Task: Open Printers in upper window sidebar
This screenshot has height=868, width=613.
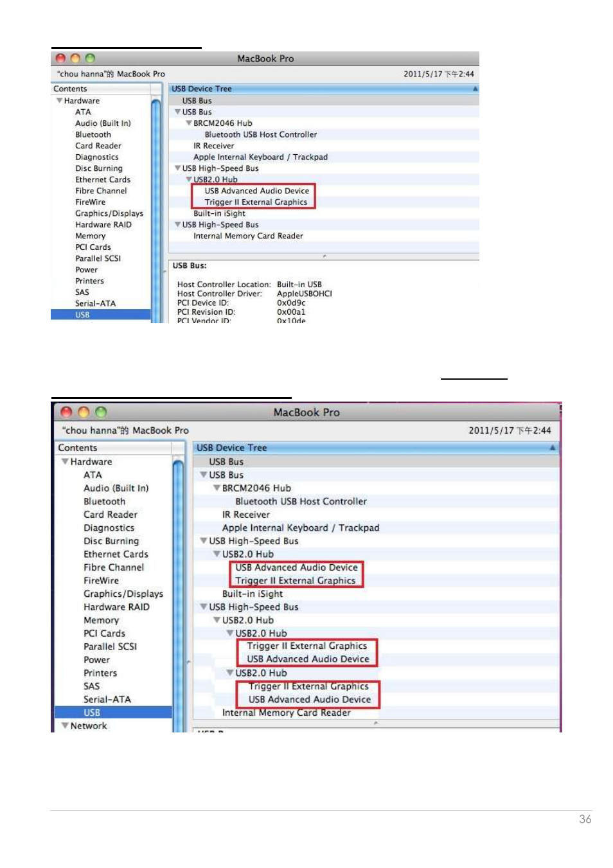Action: click(89, 281)
